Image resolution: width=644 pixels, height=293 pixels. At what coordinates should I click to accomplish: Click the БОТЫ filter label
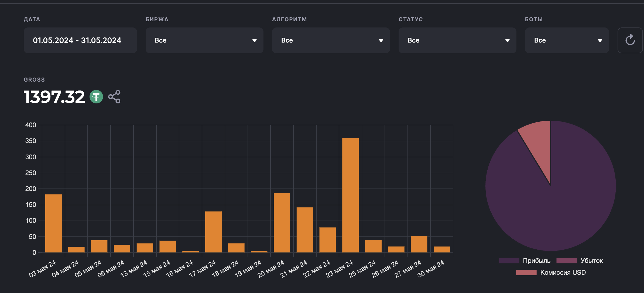pyautogui.click(x=534, y=19)
